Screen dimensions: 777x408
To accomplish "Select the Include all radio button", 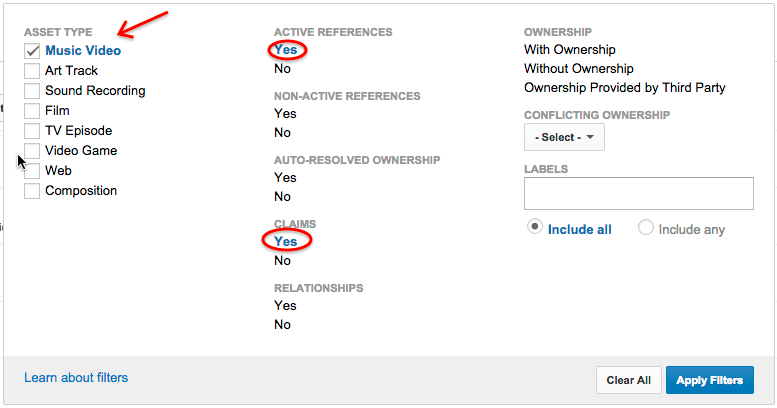I will [535, 228].
